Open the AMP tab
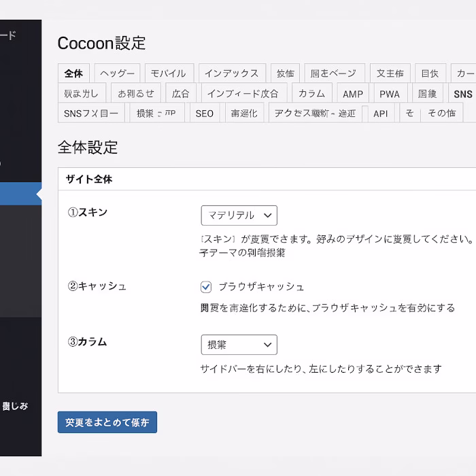This screenshot has width=476, height=476. pyautogui.click(x=353, y=93)
